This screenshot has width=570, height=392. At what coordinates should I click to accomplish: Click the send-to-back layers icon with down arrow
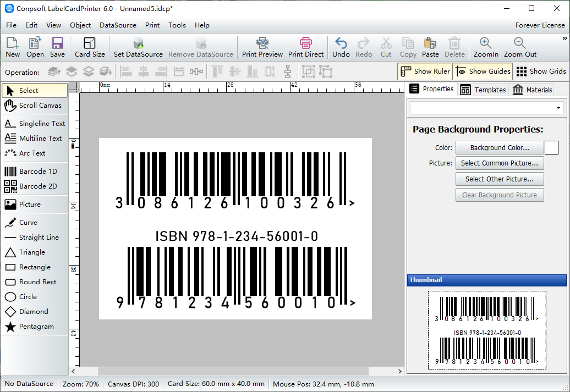[106, 71]
